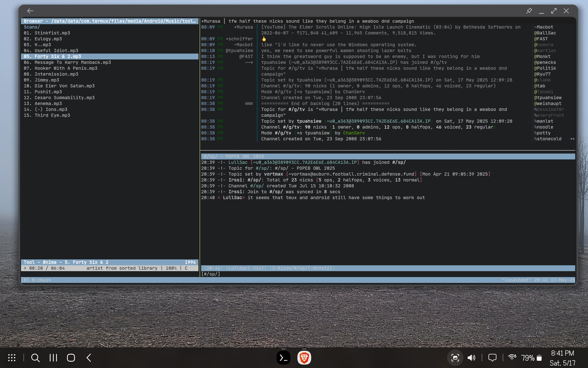Click LullSac's tmux and android message

tap(313, 198)
